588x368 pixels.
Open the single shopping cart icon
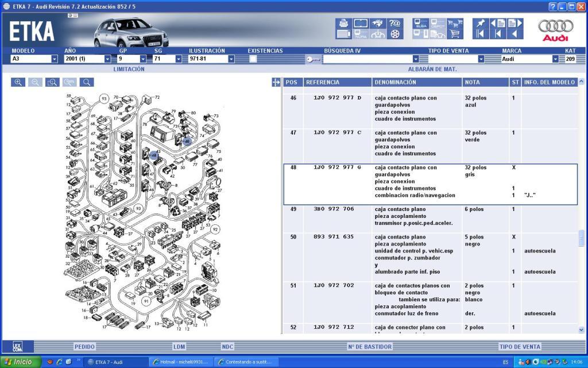point(455,34)
